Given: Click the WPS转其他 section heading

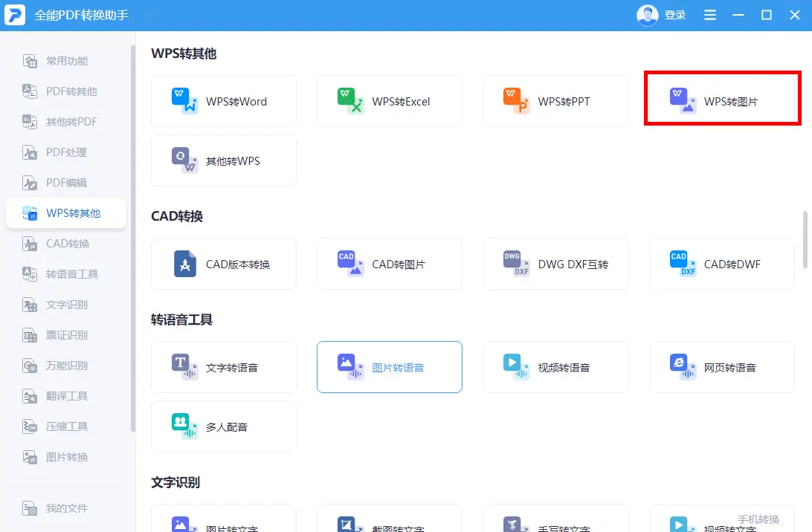Looking at the screenshot, I should click(184, 53).
